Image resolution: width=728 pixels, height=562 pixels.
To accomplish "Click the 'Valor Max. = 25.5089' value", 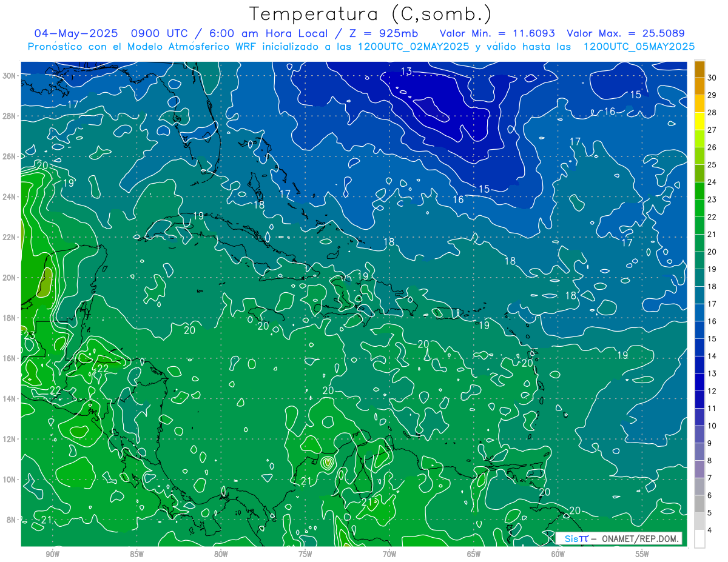I will [625, 33].
